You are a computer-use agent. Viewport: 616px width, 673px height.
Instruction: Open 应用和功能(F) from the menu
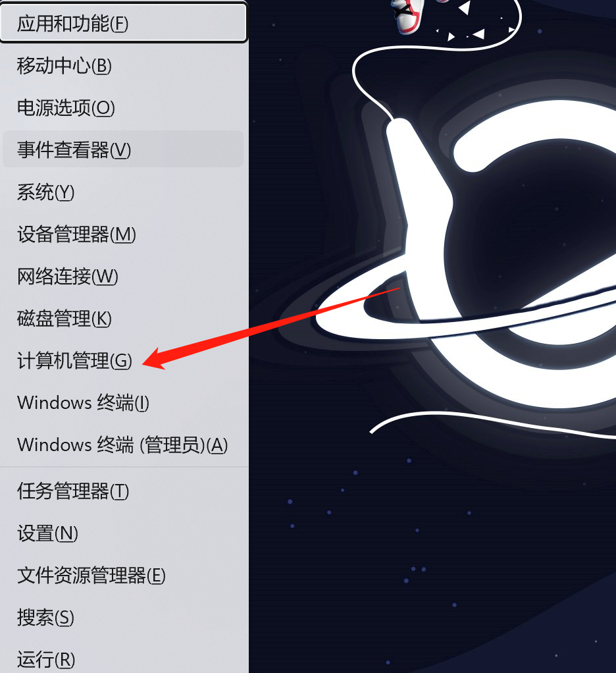123,23
